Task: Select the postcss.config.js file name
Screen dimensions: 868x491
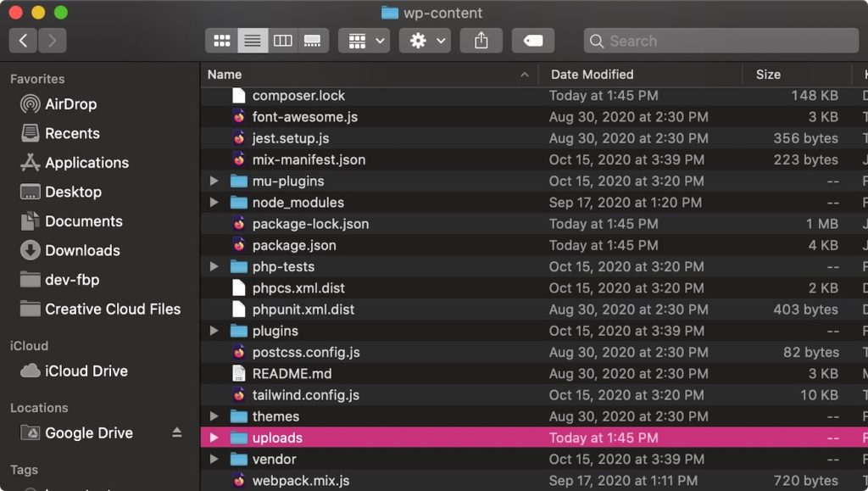Action: click(306, 353)
